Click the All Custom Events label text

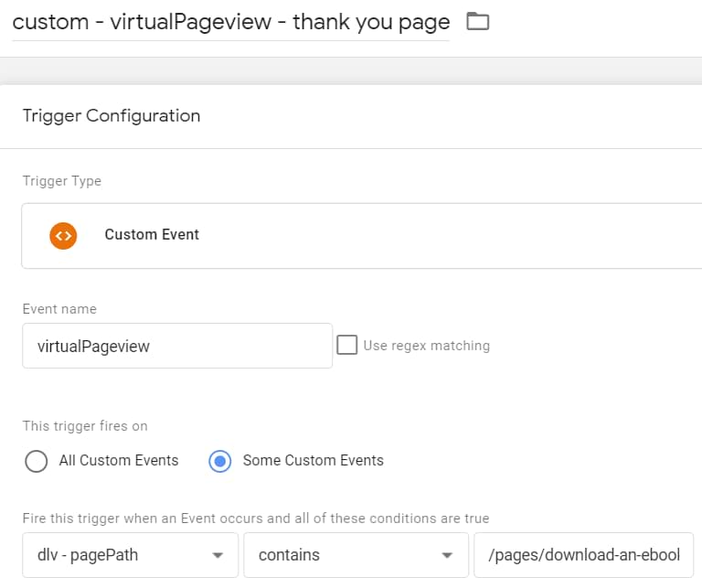coord(119,461)
